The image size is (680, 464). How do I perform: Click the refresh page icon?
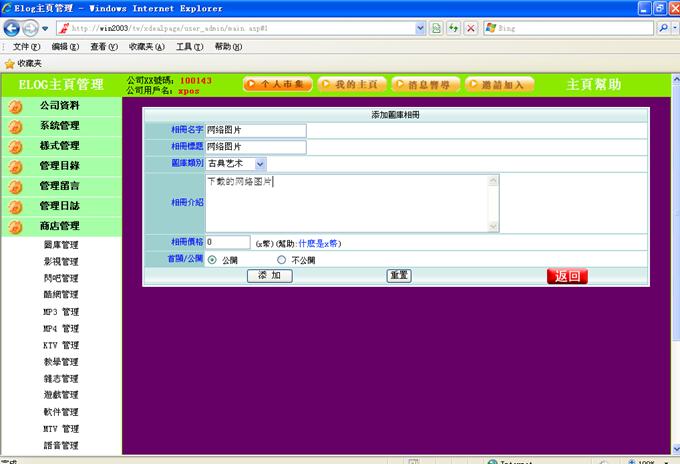(x=453, y=28)
